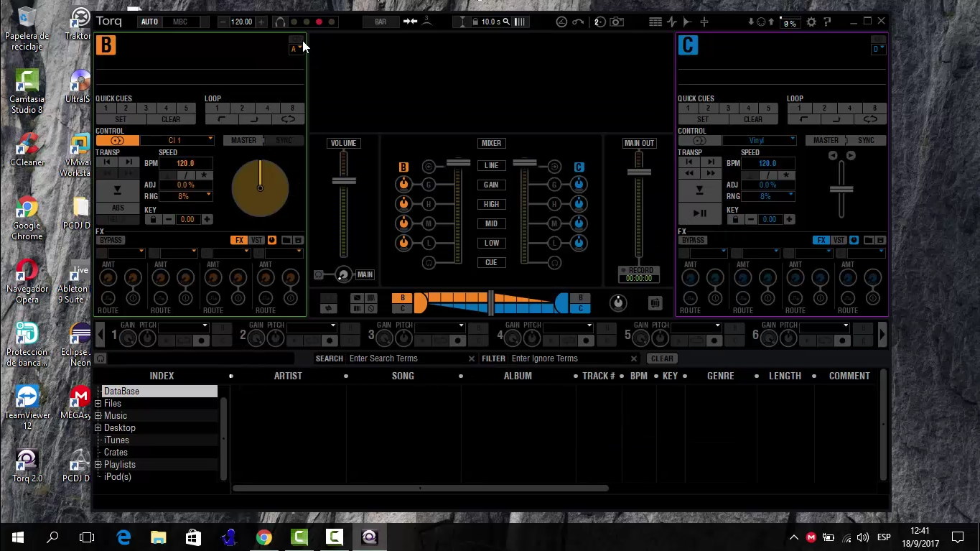980x551 pixels.
Task: Click deck B skip to previous track icon
Action: click(x=106, y=162)
